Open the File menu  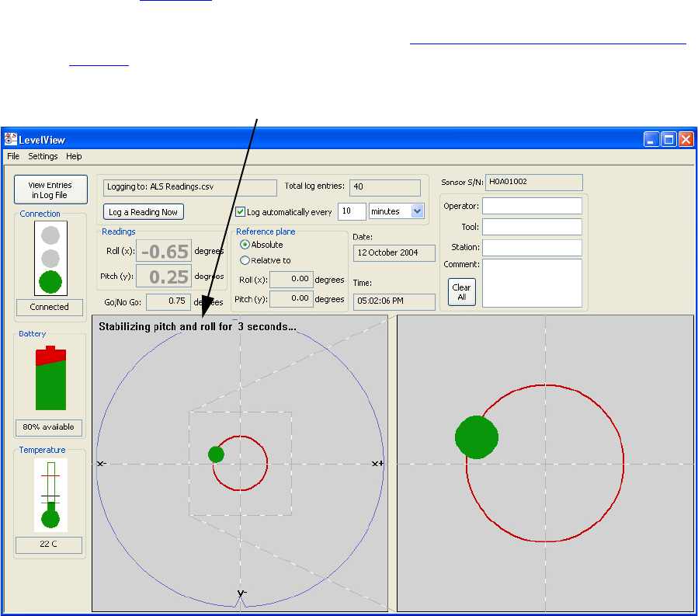click(13, 156)
